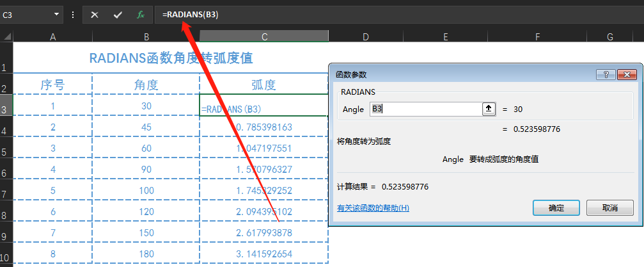This screenshot has width=644, height=267.
Task: Click angle cell with value 30
Action: [x=146, y=105]
